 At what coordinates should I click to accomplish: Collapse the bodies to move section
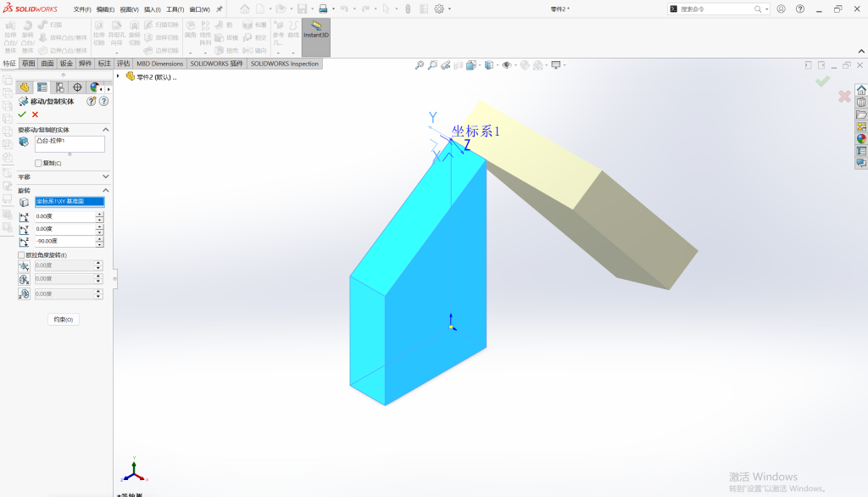pyautogui.click(x=106, y=130)
